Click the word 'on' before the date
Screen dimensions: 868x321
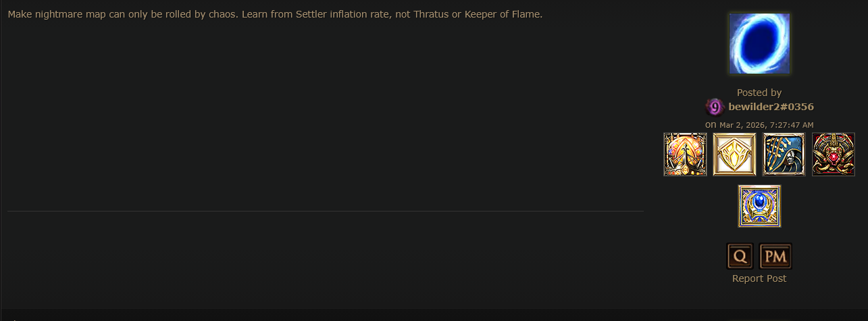(711, 125)
